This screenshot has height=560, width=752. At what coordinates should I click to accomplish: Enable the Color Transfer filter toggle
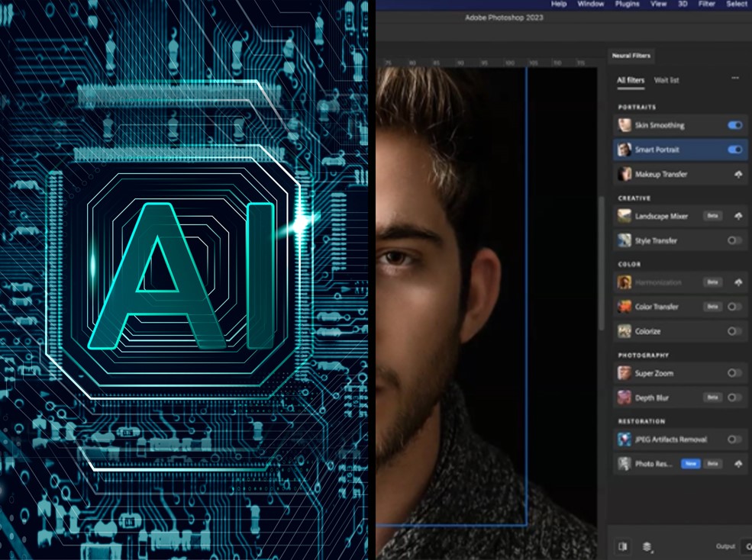coord(734,307)
